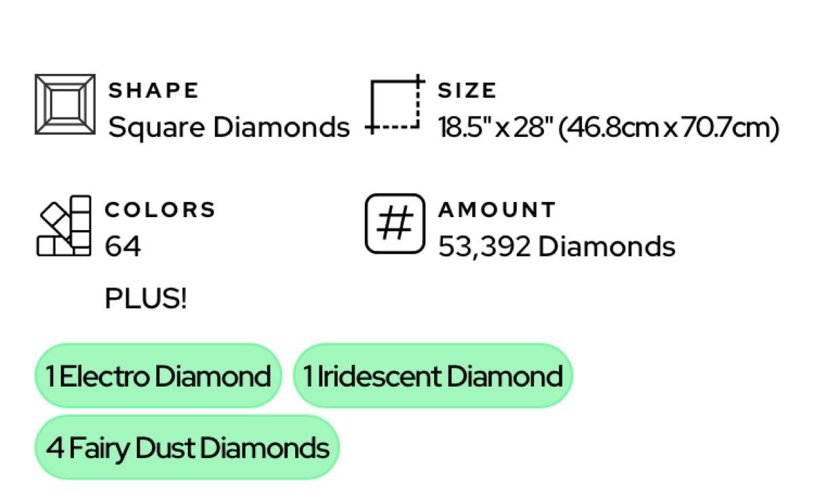The height and width of the screenshot is (504, 814).
Task: Click the hash amount icon
Action: pos(395,224)
